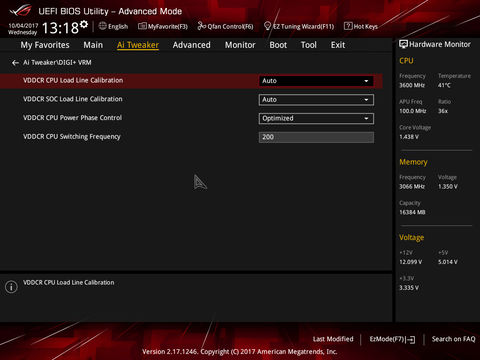Open MyFavorite(F3) from the top bar

point(163,26)
